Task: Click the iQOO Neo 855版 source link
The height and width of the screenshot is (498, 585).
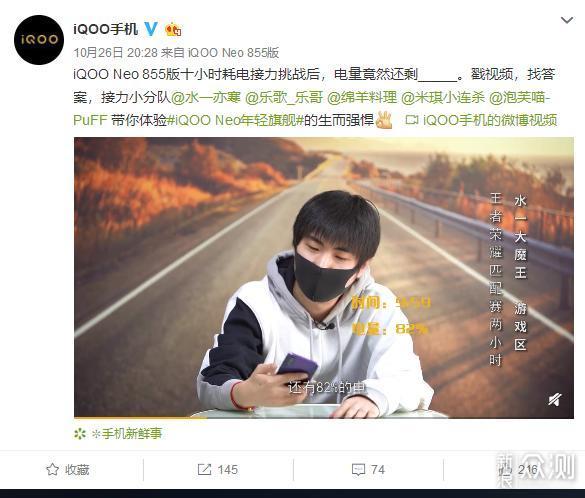Action: click(x=234, y=53)
